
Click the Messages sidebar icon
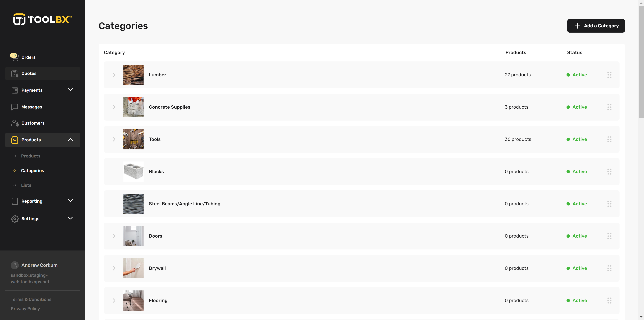point(14,107)
